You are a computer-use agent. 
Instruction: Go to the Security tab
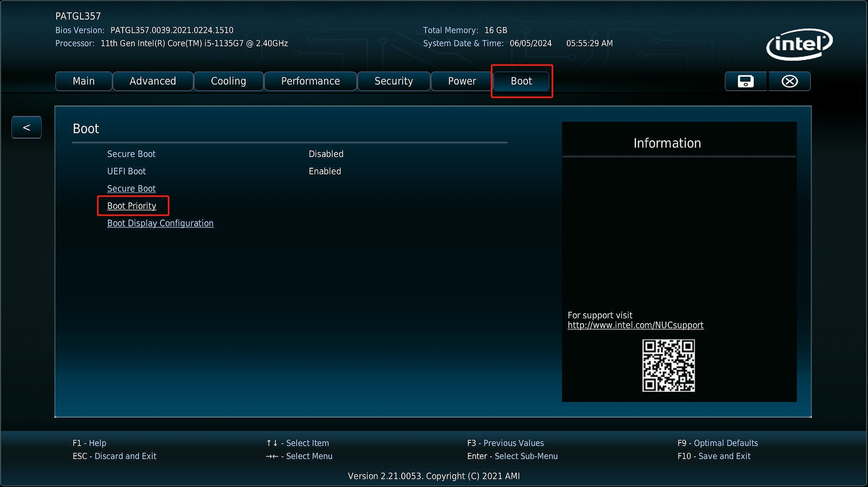pyautogui.click(x=394, y=81)
